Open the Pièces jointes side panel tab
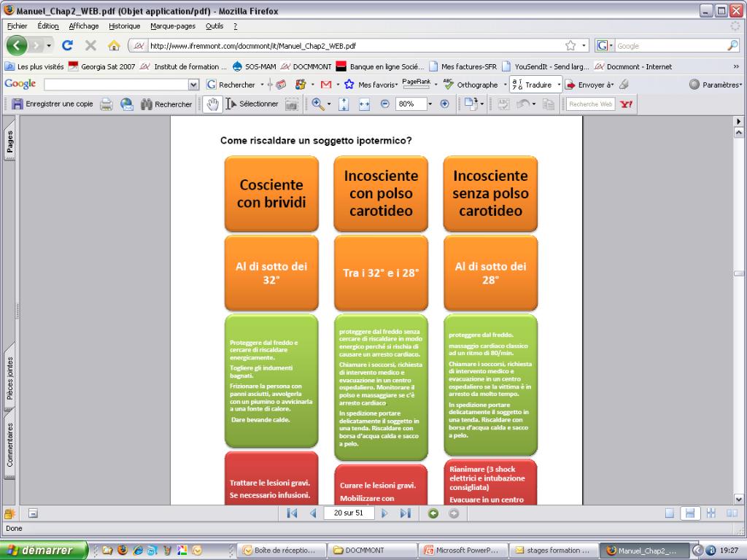Screen dimensions: 747x560 9,378
